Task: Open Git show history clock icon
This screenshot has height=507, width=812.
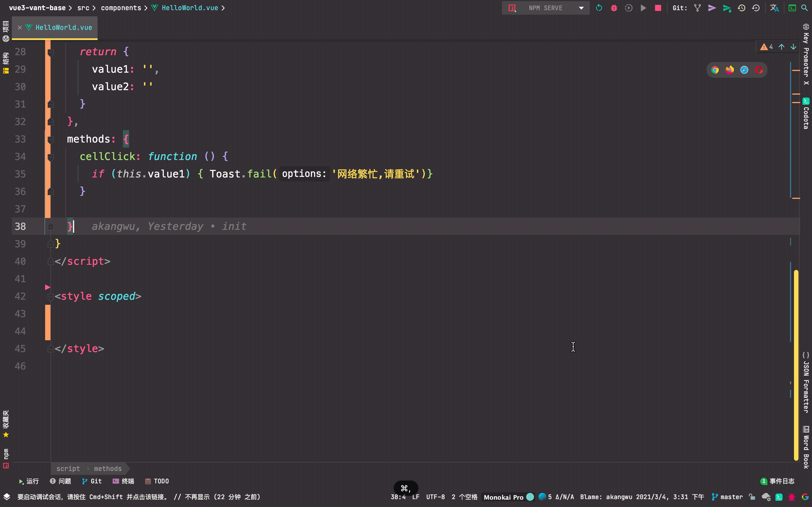Action: pyautogui.click(x=742, y=8)
